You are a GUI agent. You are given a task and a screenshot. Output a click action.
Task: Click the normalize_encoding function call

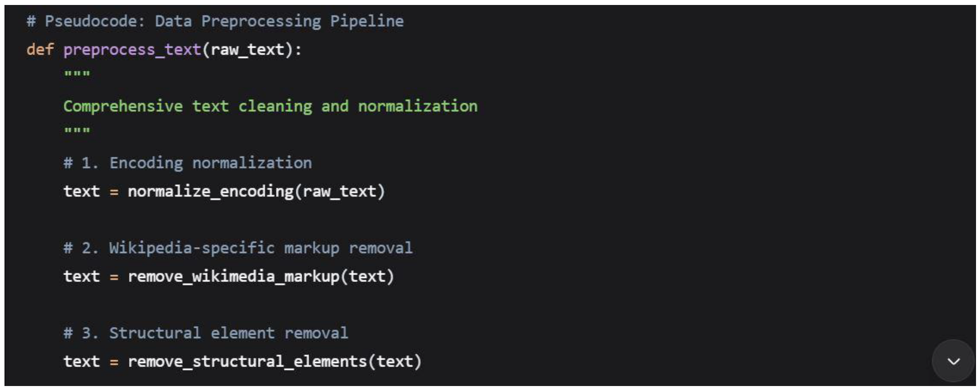[x=210, y=192]
